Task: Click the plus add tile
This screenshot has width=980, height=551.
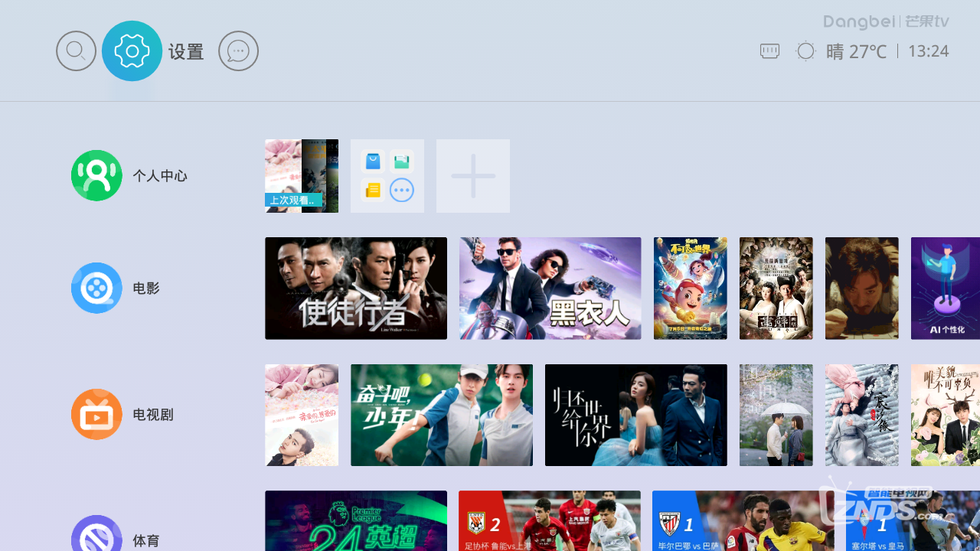Action: (473, 176)
